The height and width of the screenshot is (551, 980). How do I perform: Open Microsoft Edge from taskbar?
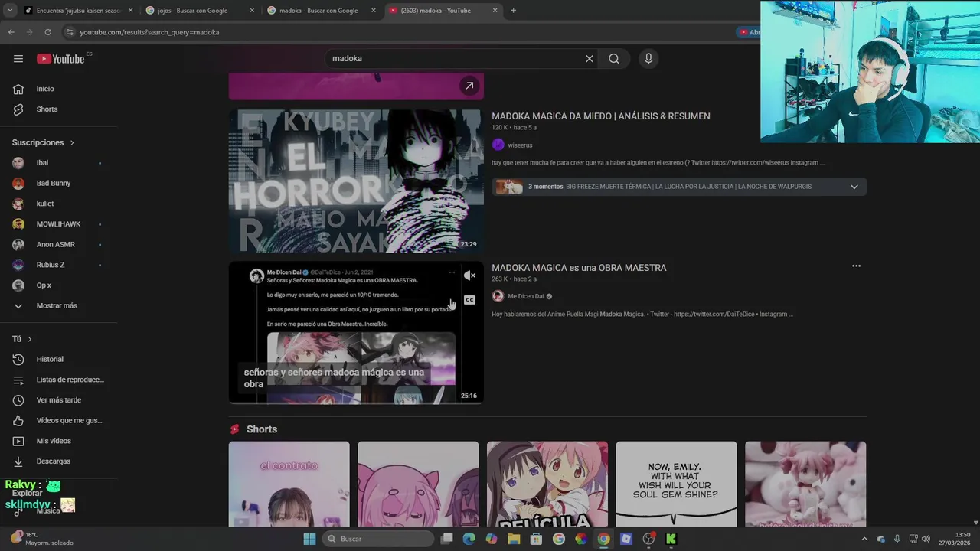(469, 539)
